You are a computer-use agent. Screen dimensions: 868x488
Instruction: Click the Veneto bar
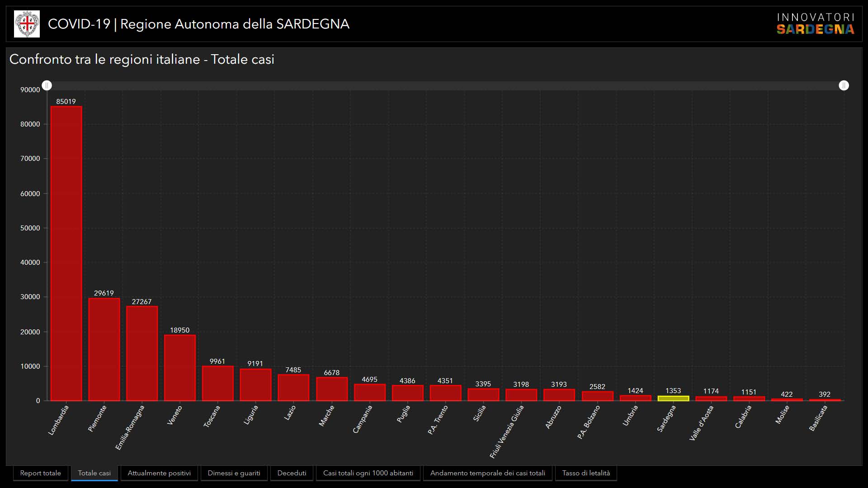click(180, 367)
